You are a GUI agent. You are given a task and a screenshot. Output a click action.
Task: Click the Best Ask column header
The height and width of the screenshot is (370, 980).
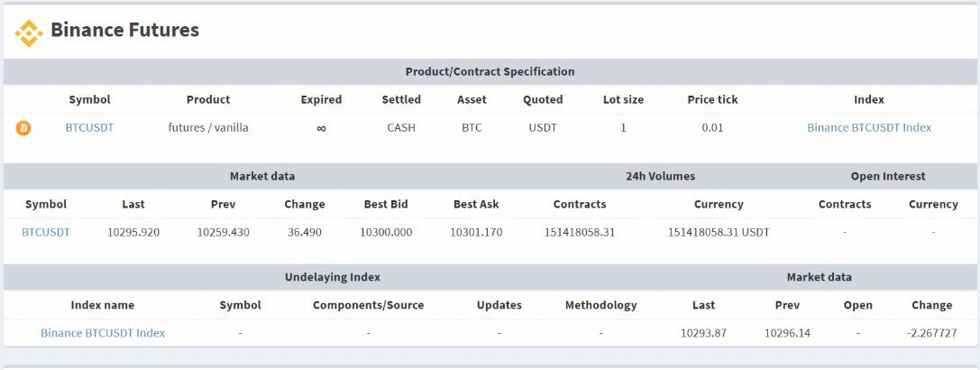coord(476,205)
